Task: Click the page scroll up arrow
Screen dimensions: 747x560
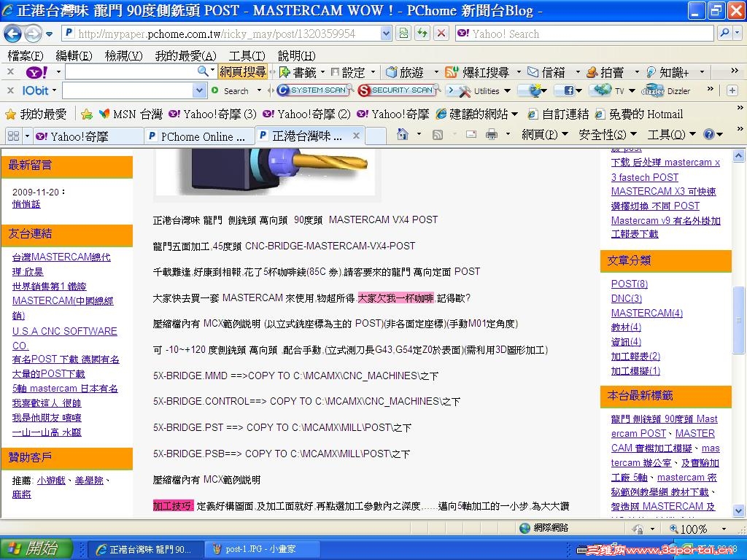Action: 738,156
